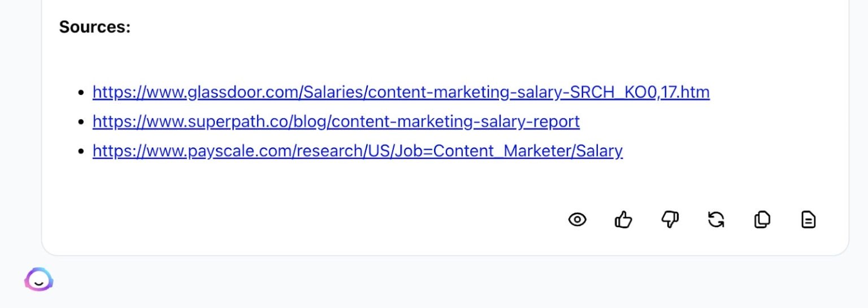Like the response with thumbs up
The width and height of the screenshot is (868, 308).
pos(623,219)
